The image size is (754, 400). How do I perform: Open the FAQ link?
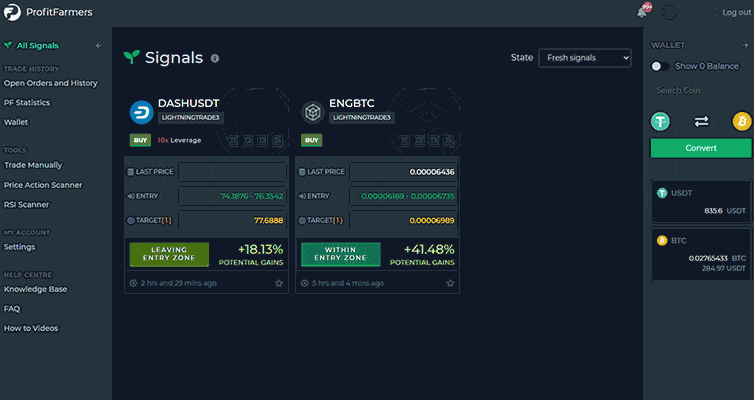[x=12, y=309]
